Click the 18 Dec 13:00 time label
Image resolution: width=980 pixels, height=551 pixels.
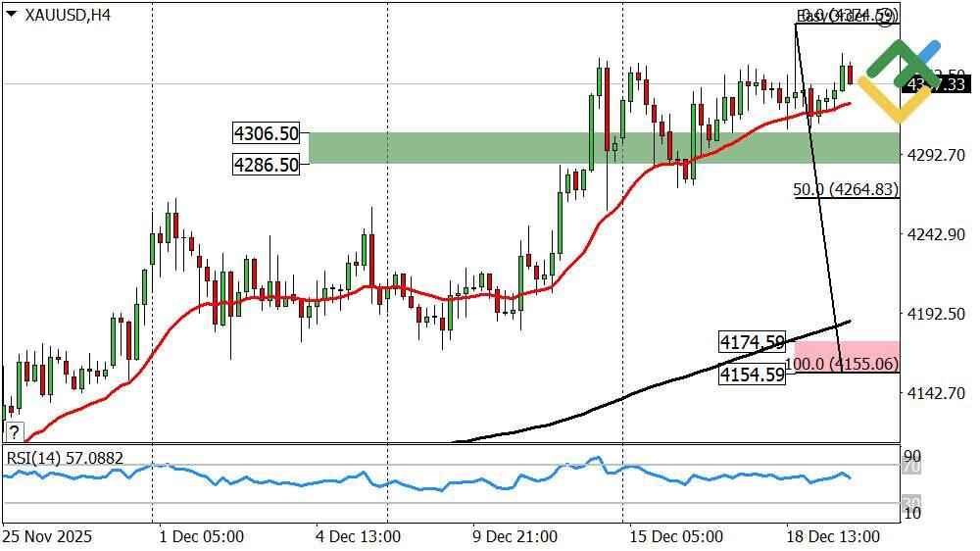[x=830, y=536]
